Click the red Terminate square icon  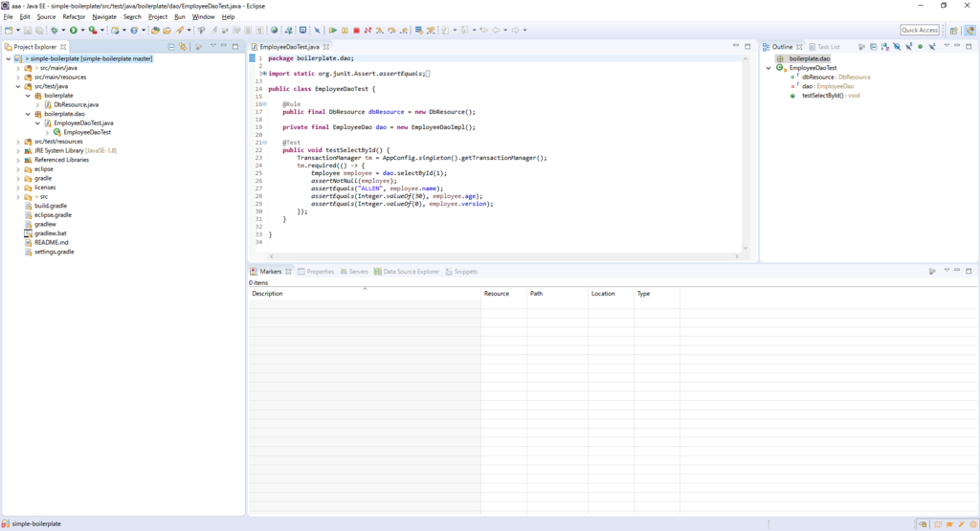click(x=356, y=30)
